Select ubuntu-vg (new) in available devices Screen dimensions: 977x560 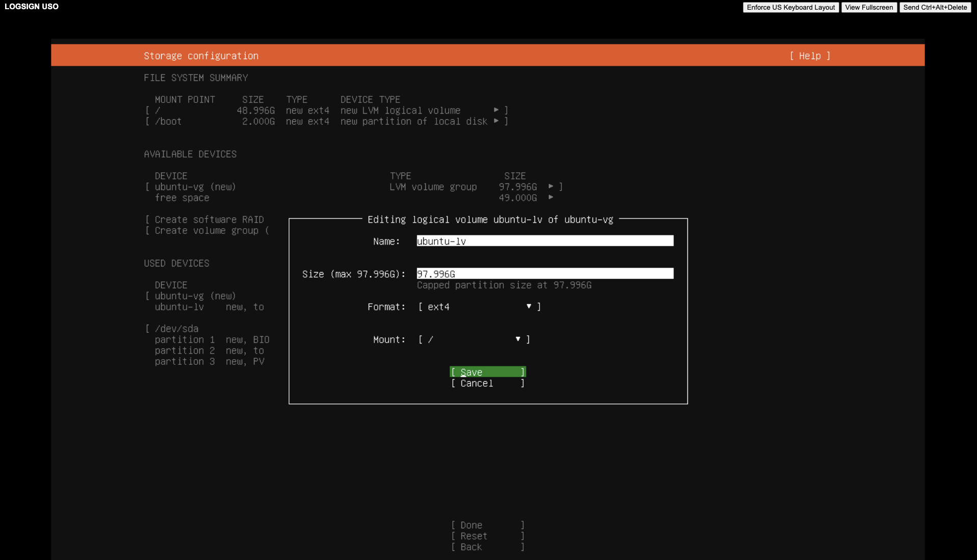pyautogui.click(x=195, y=187)
